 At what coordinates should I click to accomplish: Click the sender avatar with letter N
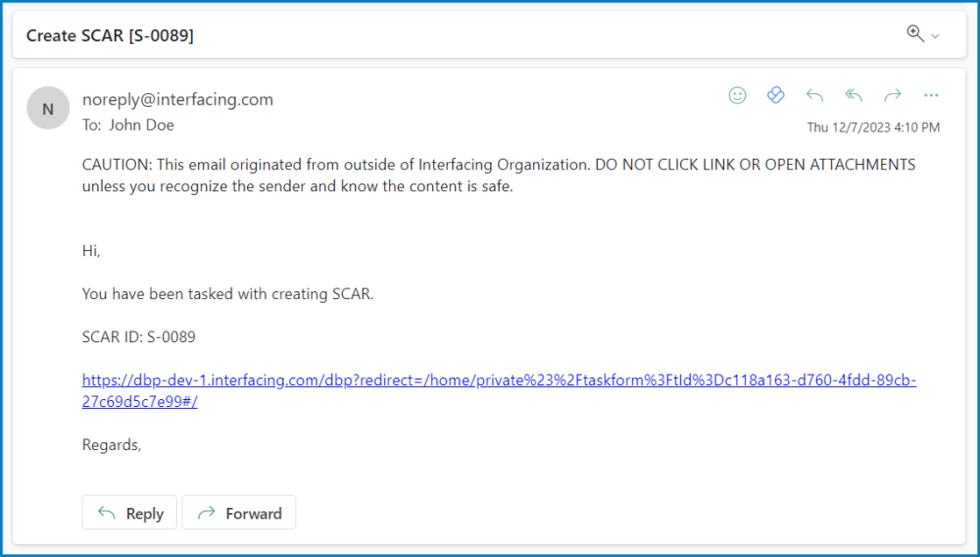coord(48,108)
